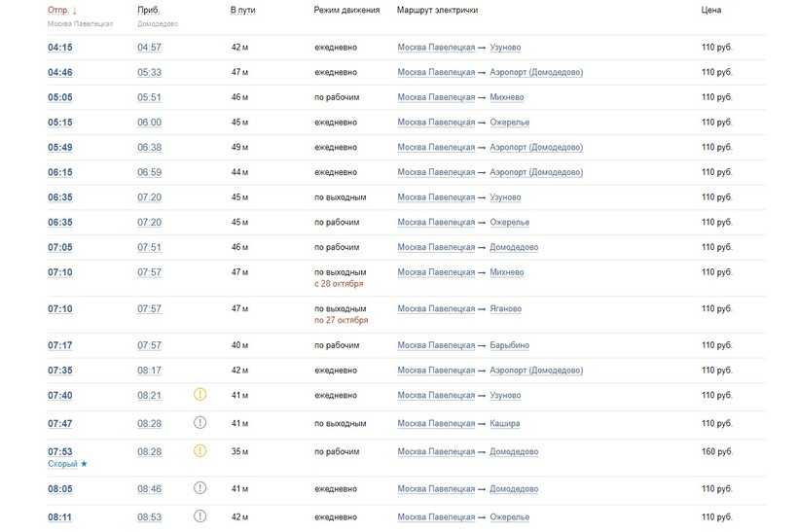
Task: Open the 05:33 arrival time link
Action: [x=150, y=72]
